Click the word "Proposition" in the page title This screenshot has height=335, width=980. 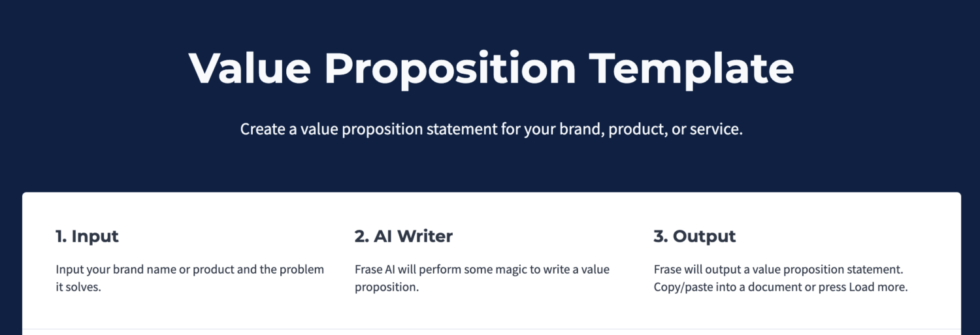450,67
